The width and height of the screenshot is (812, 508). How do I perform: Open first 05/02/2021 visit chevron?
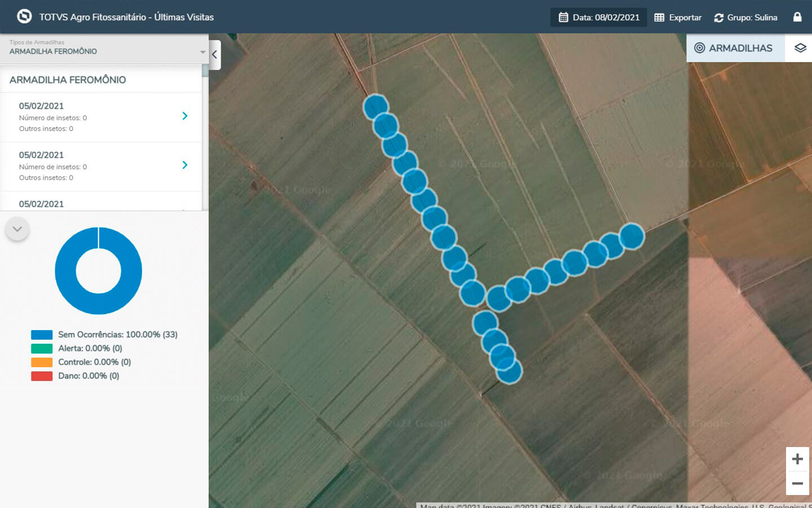click(x=185, y=116)
